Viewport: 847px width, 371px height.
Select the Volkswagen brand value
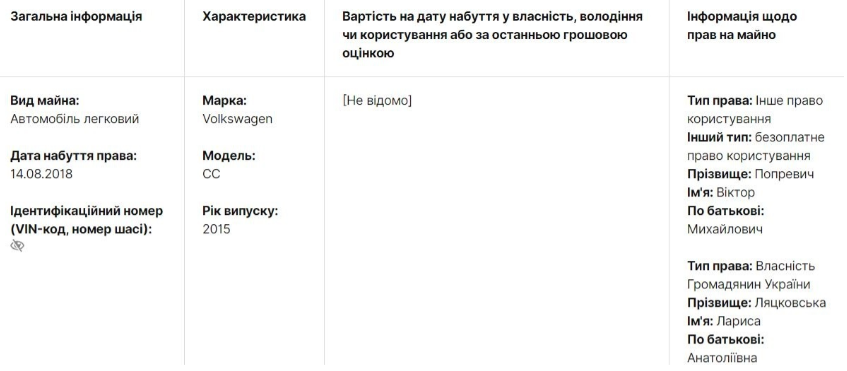238,119
